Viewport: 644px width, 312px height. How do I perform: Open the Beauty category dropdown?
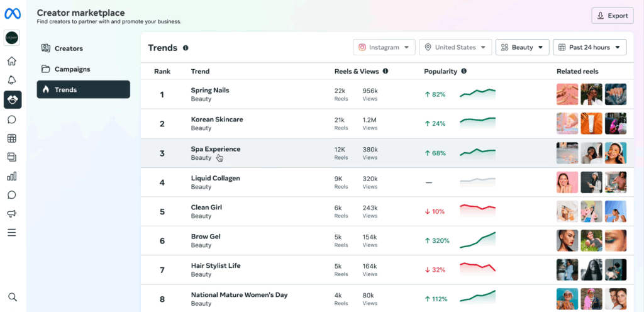[522, 47]
